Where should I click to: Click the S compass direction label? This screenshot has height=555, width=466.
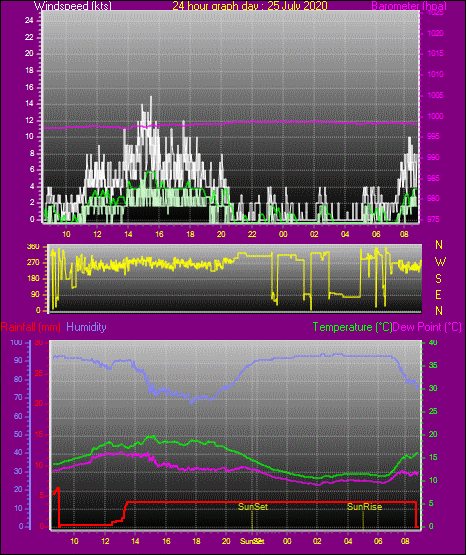tap(438, 279)
